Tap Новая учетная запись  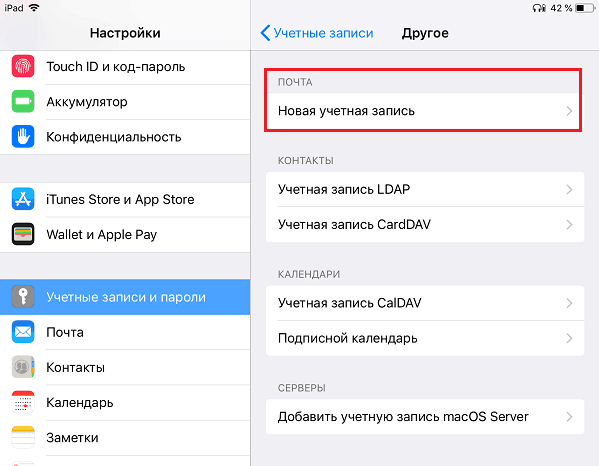tap(425, 111)
